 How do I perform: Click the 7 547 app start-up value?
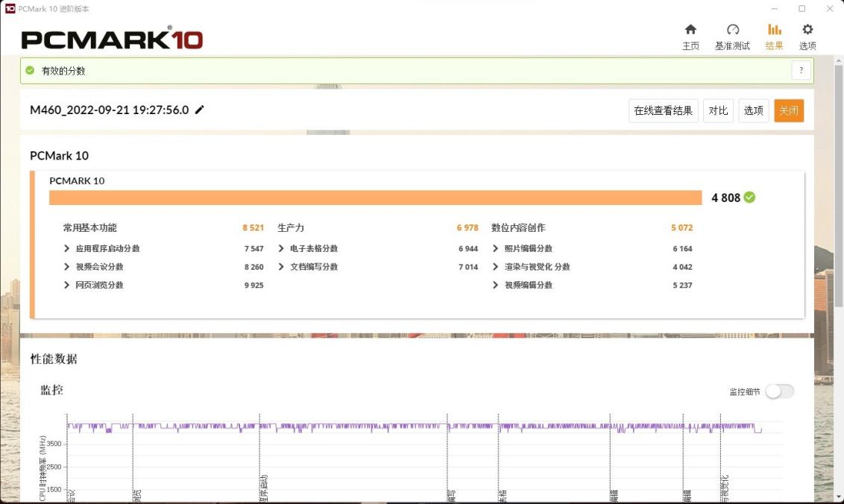[253, 249]
